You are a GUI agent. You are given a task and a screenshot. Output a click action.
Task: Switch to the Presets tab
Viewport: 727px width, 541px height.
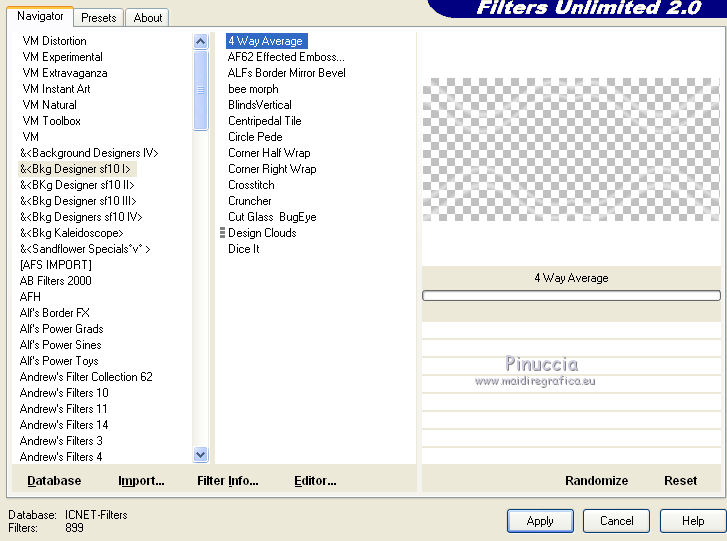(x=98, y=18)
